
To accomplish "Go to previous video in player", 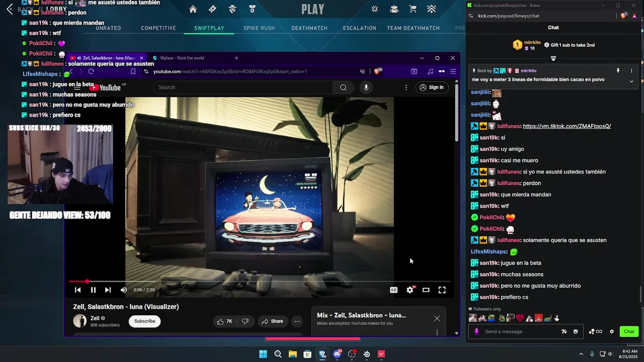I will (77, 290).
